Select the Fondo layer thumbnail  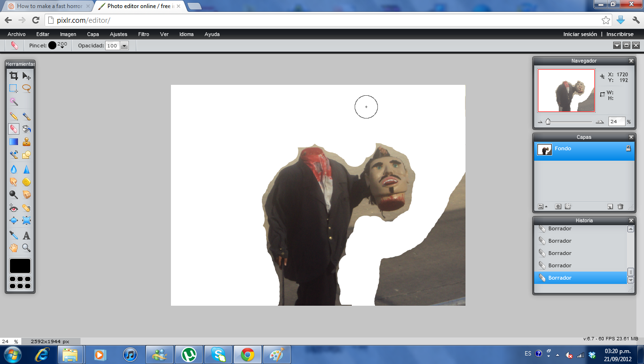pyautogui.click(x=545, y=150)
